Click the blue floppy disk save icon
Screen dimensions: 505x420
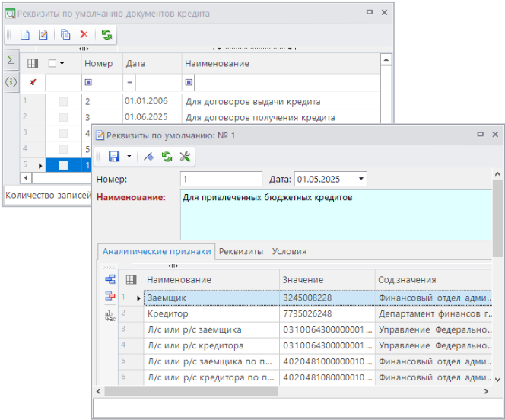[x=113, y=157]
